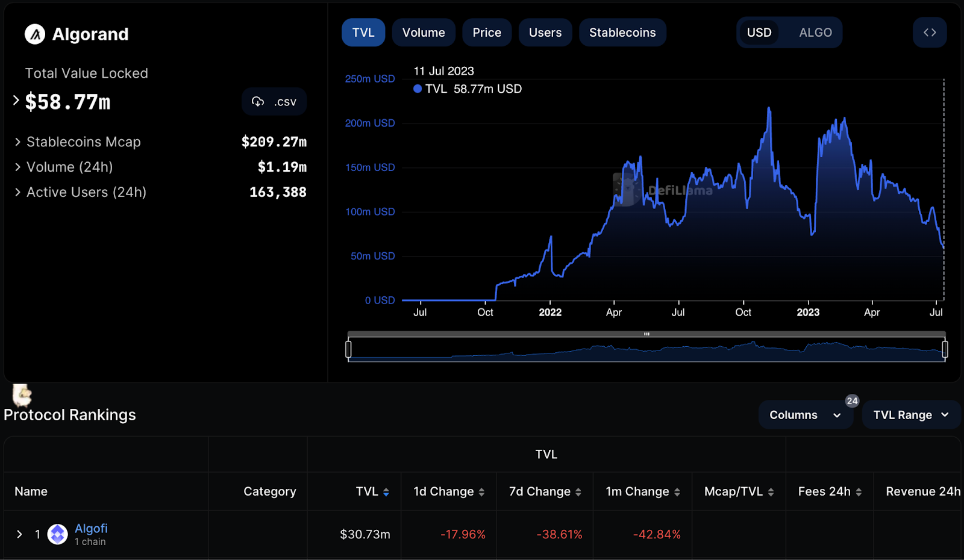Open the embed chart code icon
Image resolution: width=964 pixels, height=560 pixels.
930,33
